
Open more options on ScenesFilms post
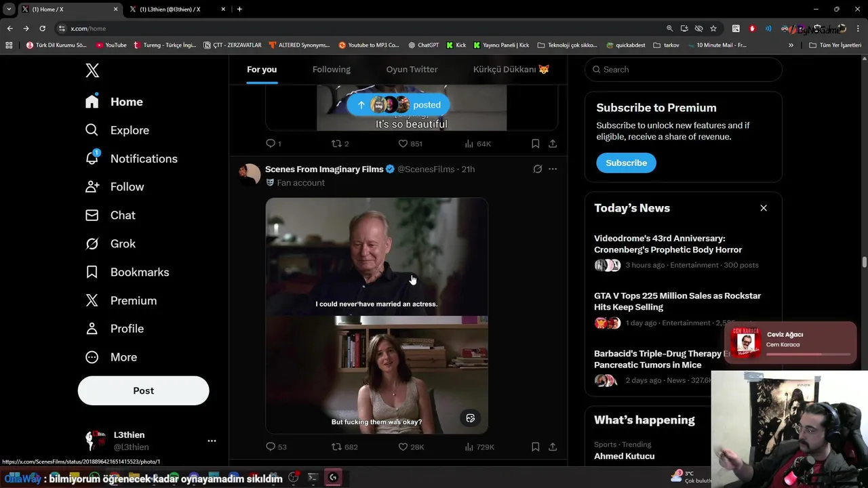(x=553, y=169)
